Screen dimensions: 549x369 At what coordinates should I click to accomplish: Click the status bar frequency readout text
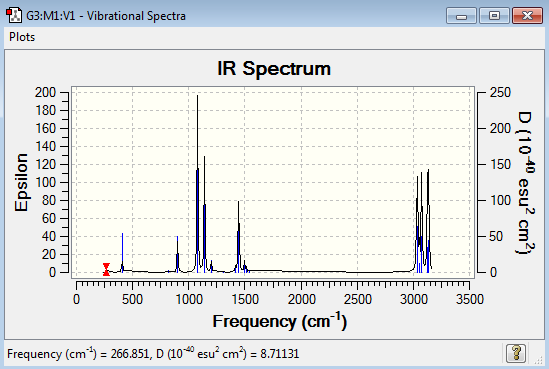153,354
